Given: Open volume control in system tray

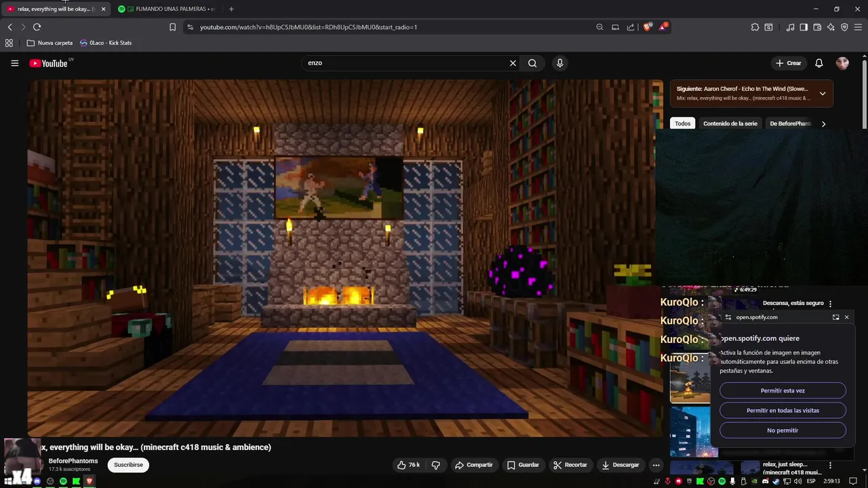Looking at the screenshot, I should click(x=797, y=481).
